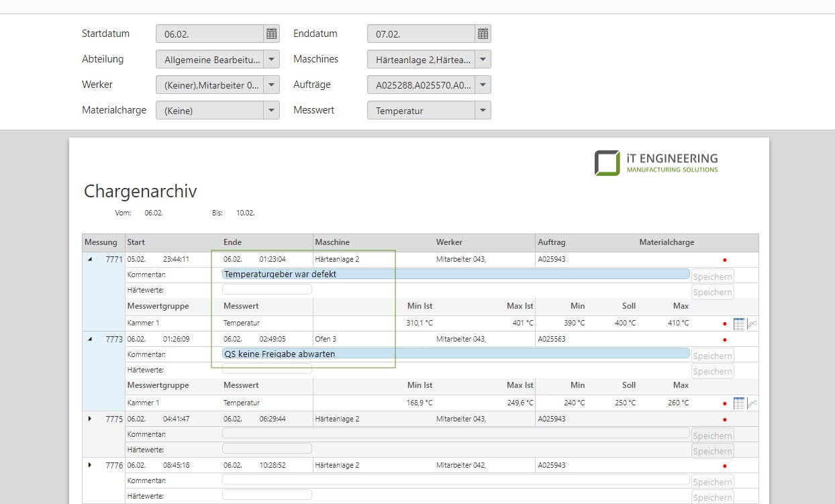Open the Werker dropdown
Viewport: 835px width, 504px height.
click(271, 85)
